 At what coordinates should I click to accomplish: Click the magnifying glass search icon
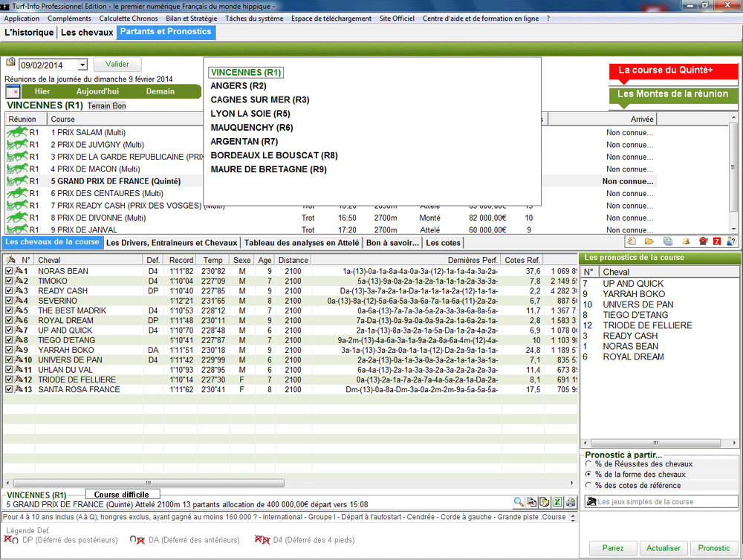click(x=519, y=503)
